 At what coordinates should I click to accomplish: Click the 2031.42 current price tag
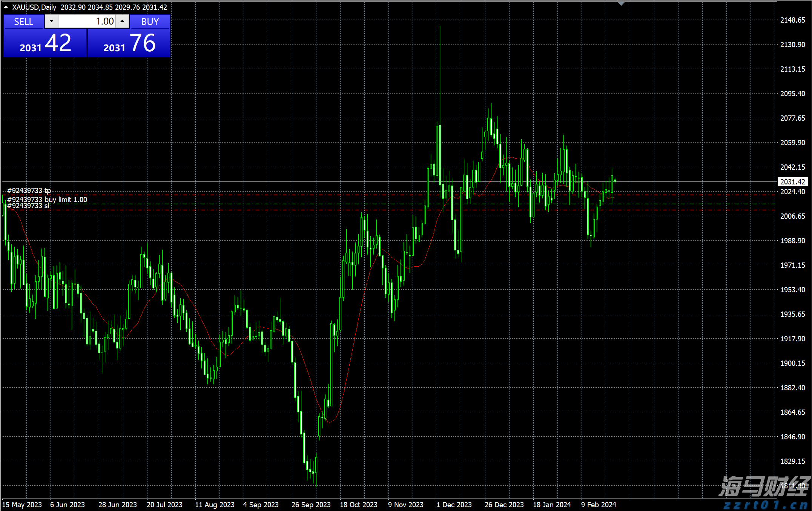pos(792,182)
